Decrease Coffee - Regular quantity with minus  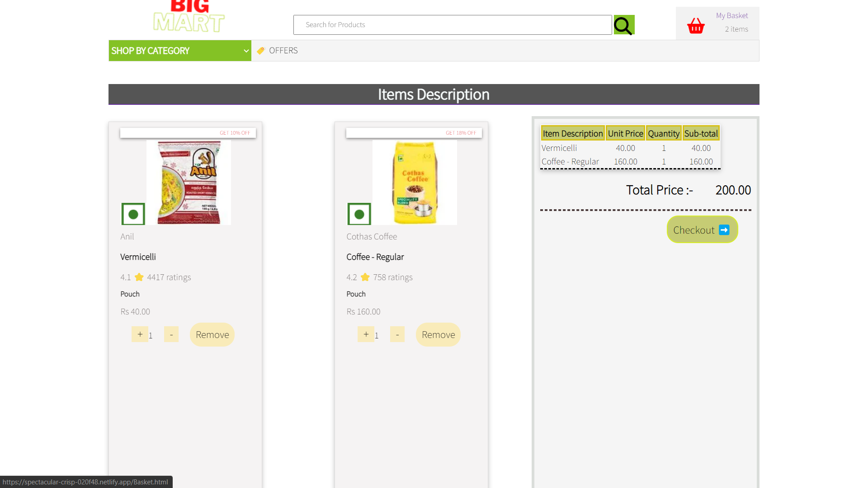click(x=397, y=334)
